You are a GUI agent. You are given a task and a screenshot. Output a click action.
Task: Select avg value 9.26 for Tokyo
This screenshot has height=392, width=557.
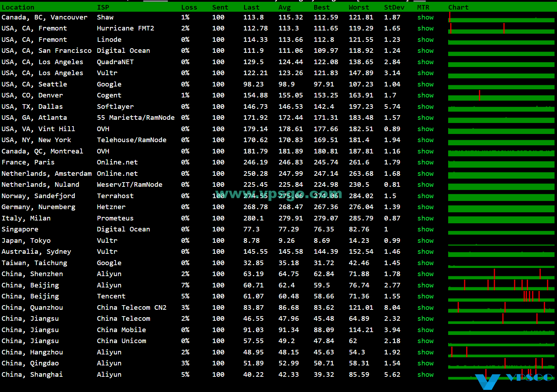click(286, 240)
